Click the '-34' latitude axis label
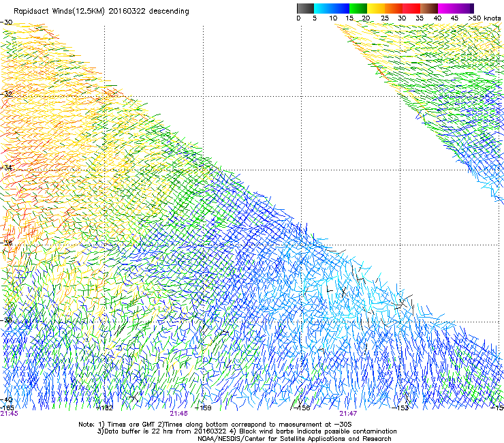This screenshot has width=504, height=443. [x=6, y=168]
